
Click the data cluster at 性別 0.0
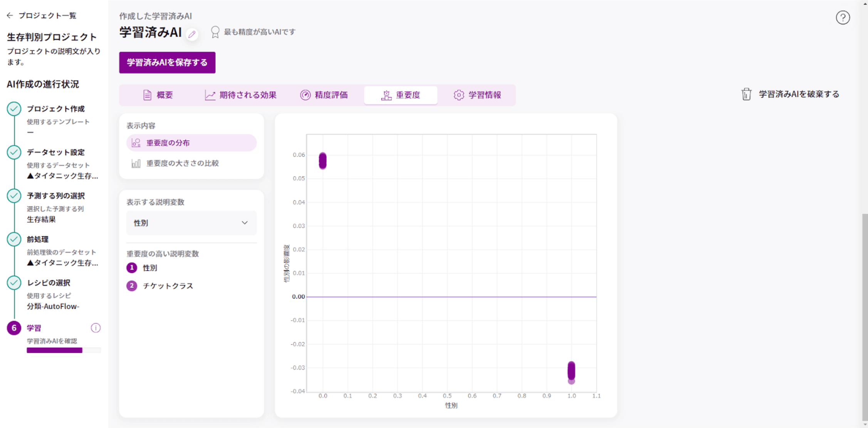(x=322, y=161)
